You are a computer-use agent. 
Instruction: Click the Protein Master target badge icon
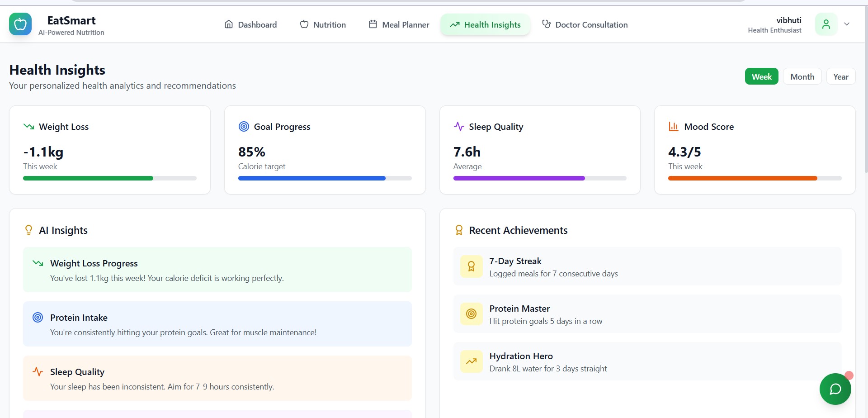(x=471, y=314)
